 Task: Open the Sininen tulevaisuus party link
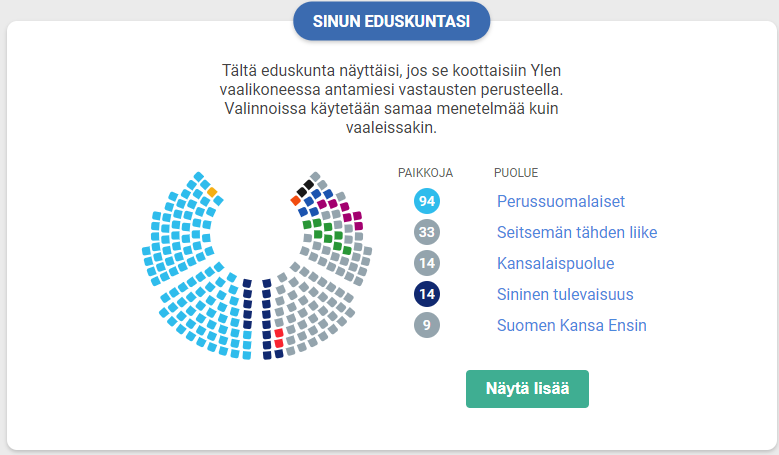[565, 295]
